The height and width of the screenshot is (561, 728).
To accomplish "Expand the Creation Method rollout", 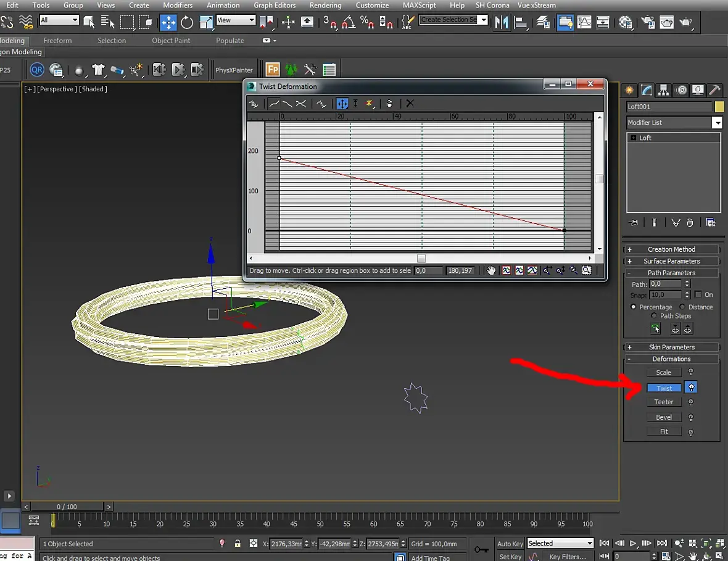I will (x=671, y=249).
